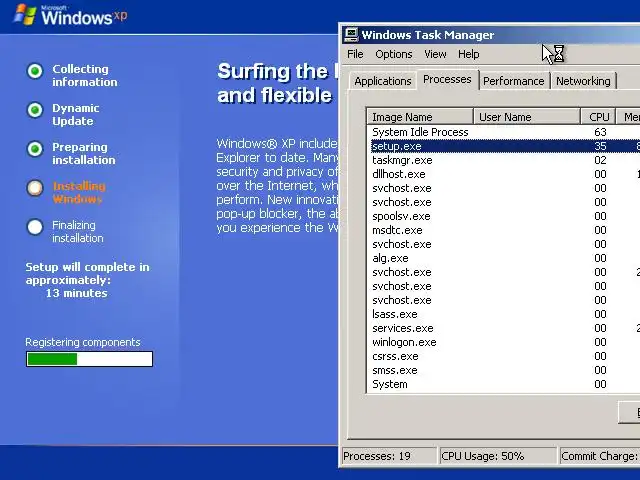Viewport: 640px width, 480px height.
Task: Select the spoolsv.exe process
Action: tap(504, 216)
